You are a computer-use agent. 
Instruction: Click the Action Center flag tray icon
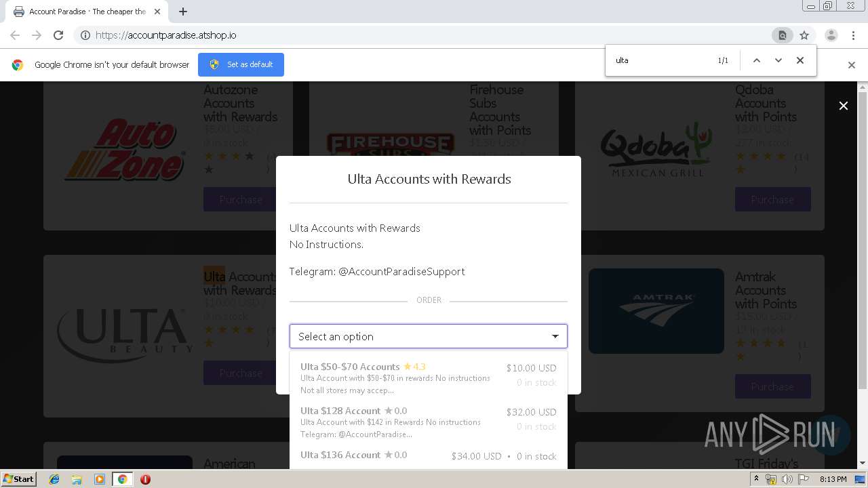(x=804, y=479)
